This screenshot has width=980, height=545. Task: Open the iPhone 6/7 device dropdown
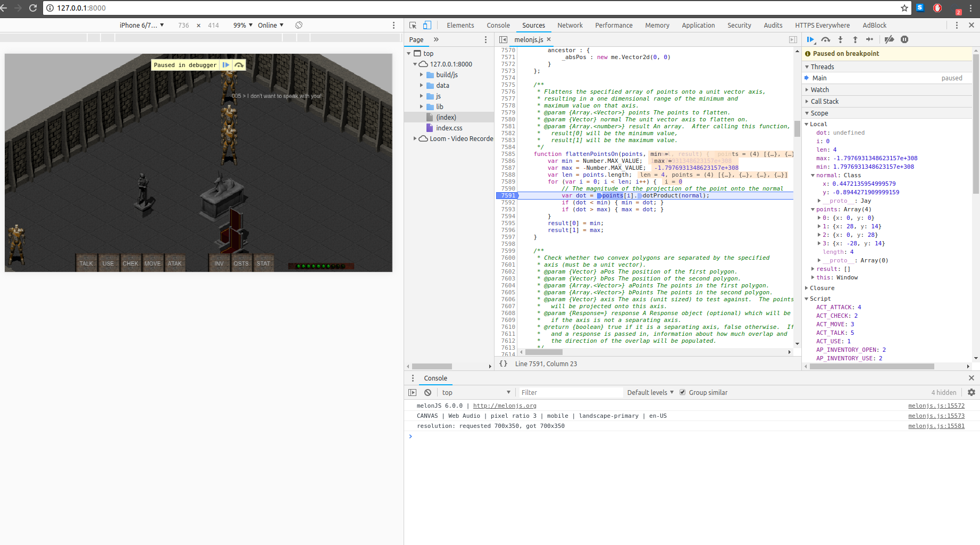141,25
